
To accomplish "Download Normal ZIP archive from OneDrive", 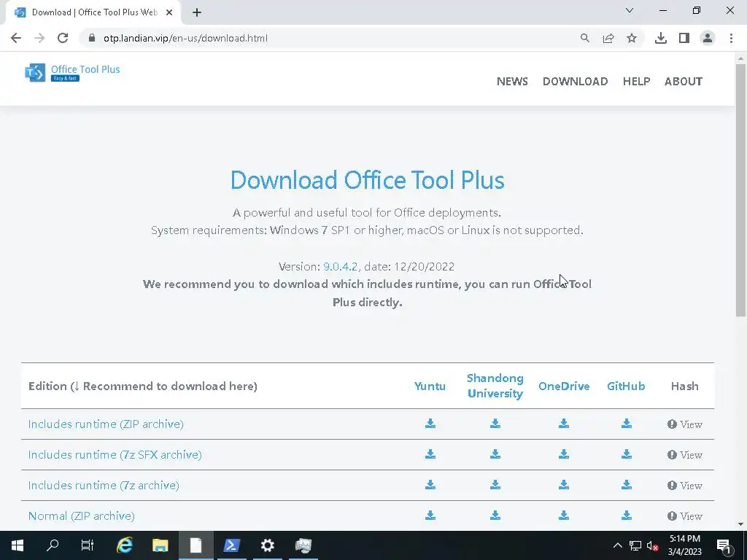I will (564, 516).
